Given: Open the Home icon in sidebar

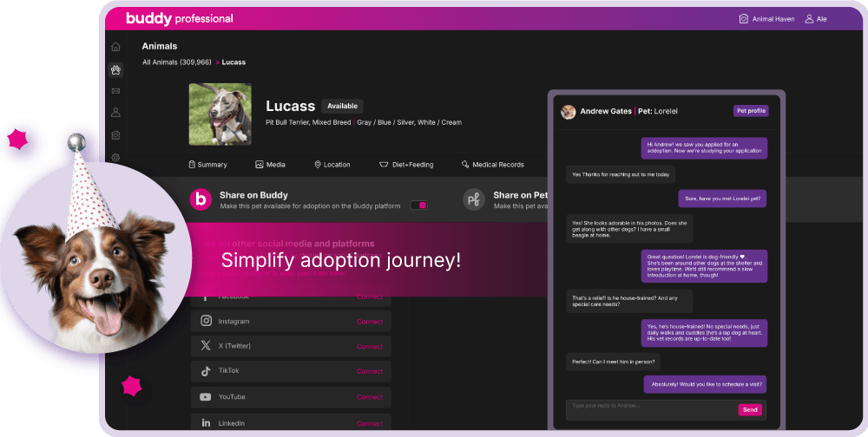Looking at the screenshot, I should (115, 47).
